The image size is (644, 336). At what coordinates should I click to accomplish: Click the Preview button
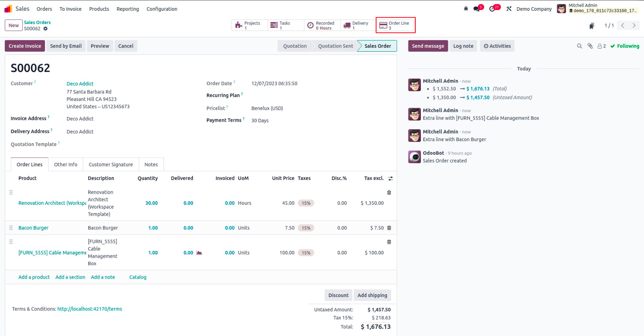[100, 46]
